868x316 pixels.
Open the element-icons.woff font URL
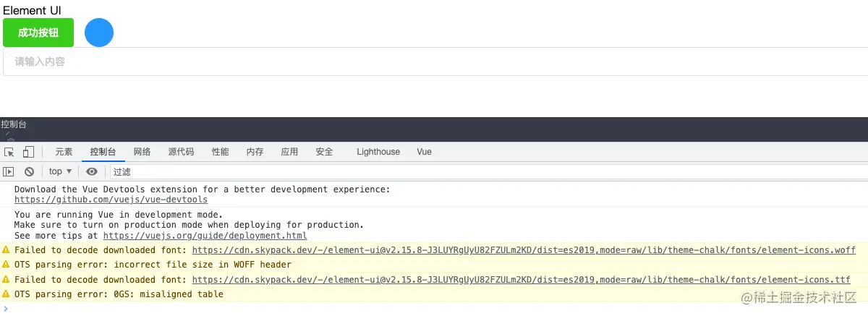pos(524,250)
